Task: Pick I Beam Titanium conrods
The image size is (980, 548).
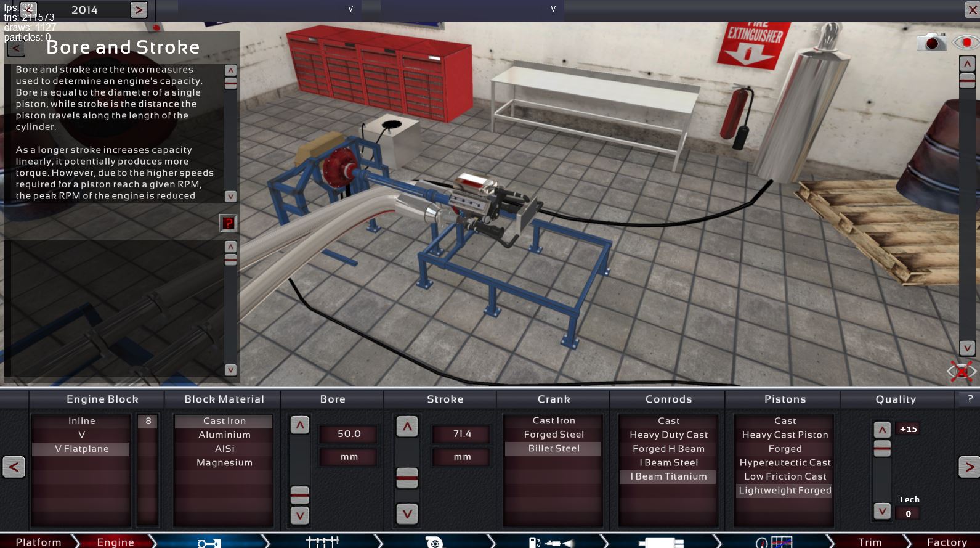Action: pos(668,476)
